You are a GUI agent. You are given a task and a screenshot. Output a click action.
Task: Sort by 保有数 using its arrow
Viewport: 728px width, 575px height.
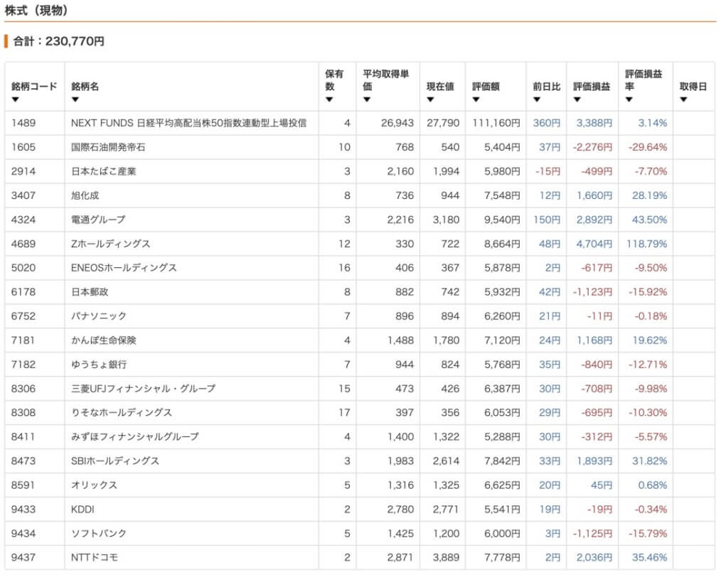tap(329, 100)
